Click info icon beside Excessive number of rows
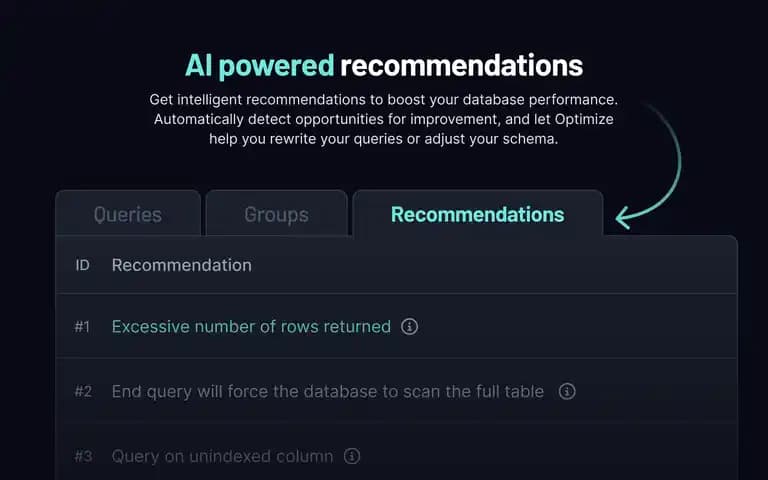Image resolution: width=768 pixels, height=480 pixels. 409,326
